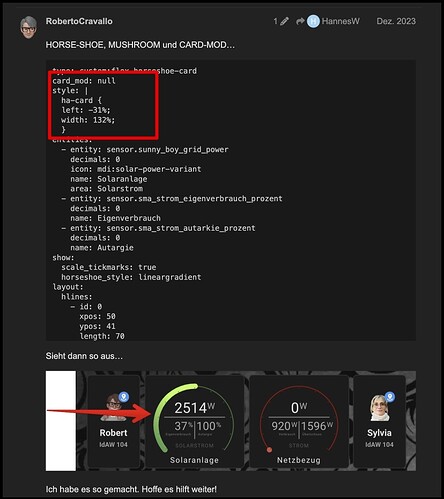Open the RobertoCravallo username link
The width and height of the screenshot is (444, 499).
[79, 21]
